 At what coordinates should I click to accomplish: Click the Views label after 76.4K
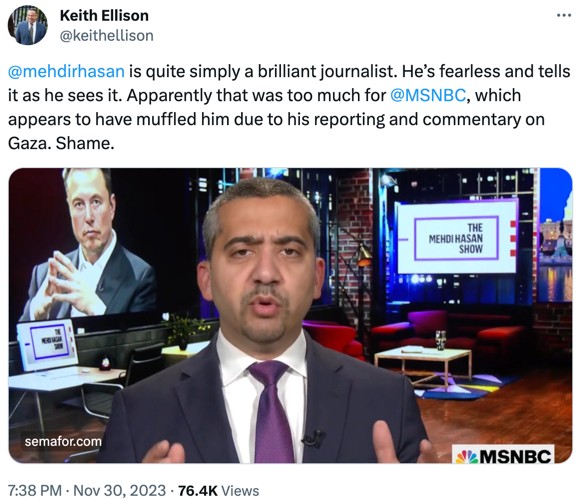tap(240, 490)
